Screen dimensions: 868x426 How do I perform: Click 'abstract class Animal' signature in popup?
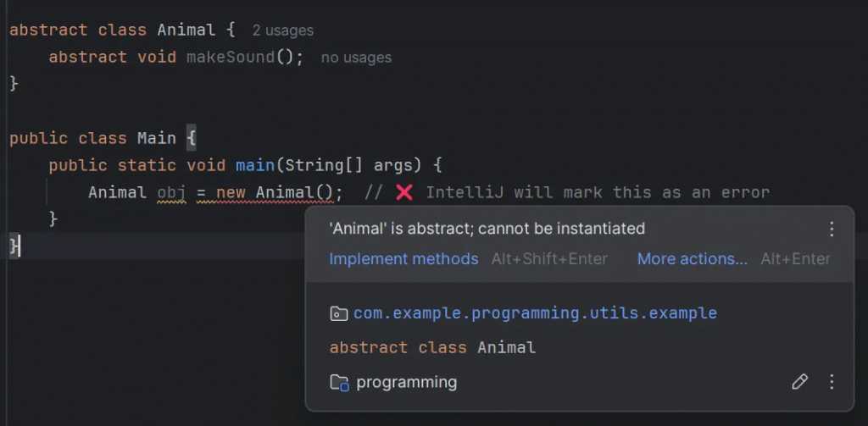[432, 347]
